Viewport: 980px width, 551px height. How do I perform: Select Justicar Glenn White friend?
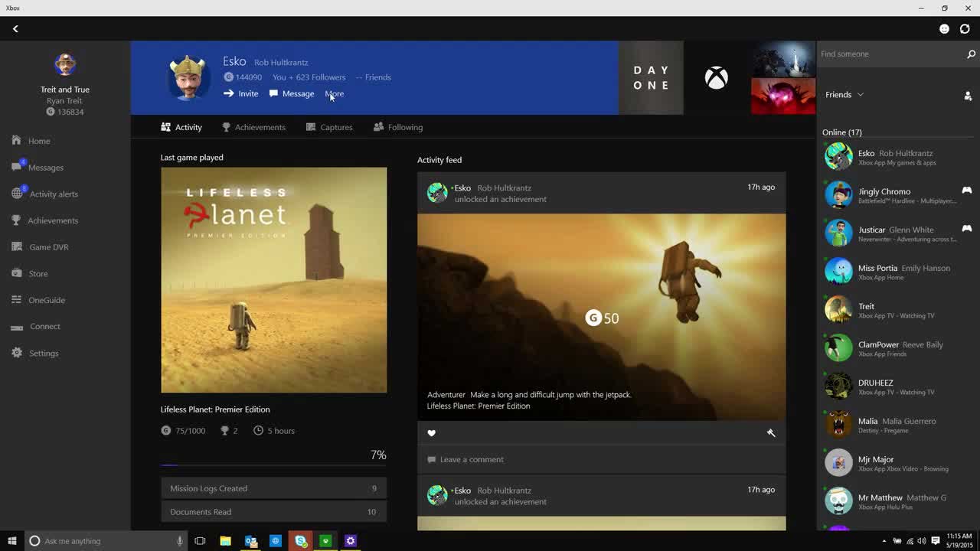[x=898, y=233]
